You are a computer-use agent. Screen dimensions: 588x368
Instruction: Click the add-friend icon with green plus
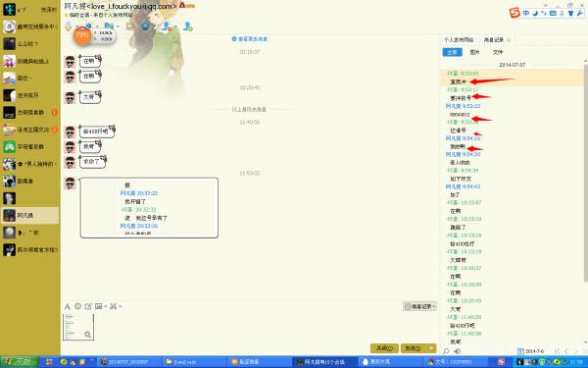pyautogui.click(x=187, y=26)
